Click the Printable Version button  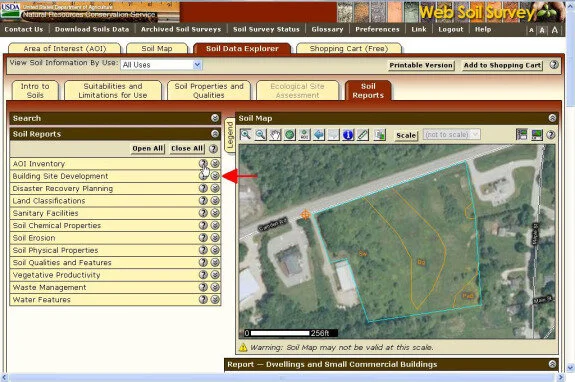click(x=421, y=65)
